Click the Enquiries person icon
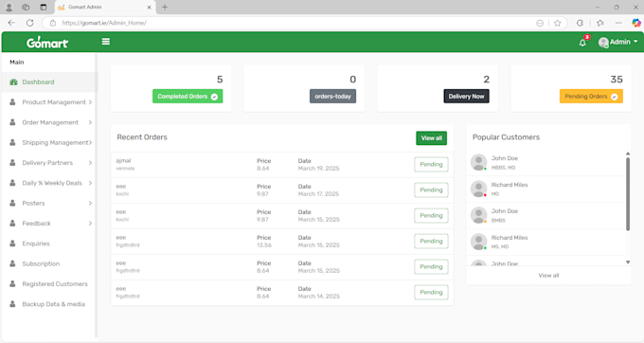This screenshot has width=644, height=343. pos(12,244)
